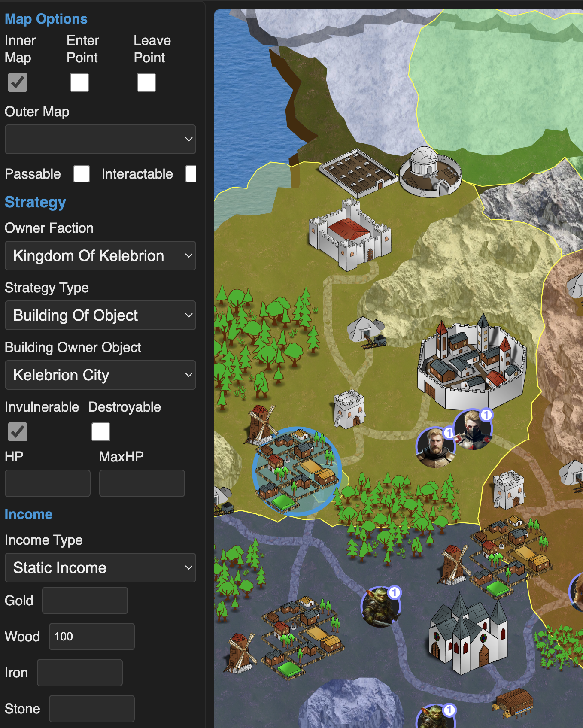
Task: Select the brown barracks building beside the observatory
Action: click(x=359, y=173)
